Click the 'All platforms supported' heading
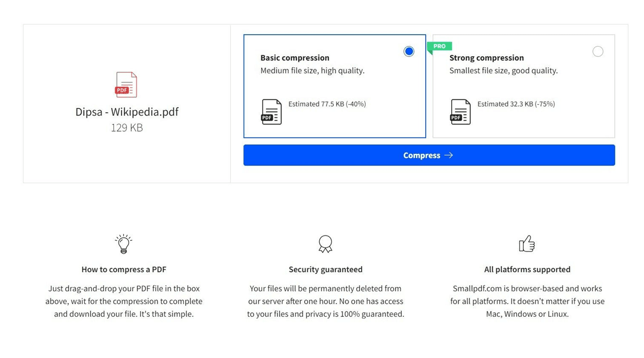644x358 pixels. point(527,270)
